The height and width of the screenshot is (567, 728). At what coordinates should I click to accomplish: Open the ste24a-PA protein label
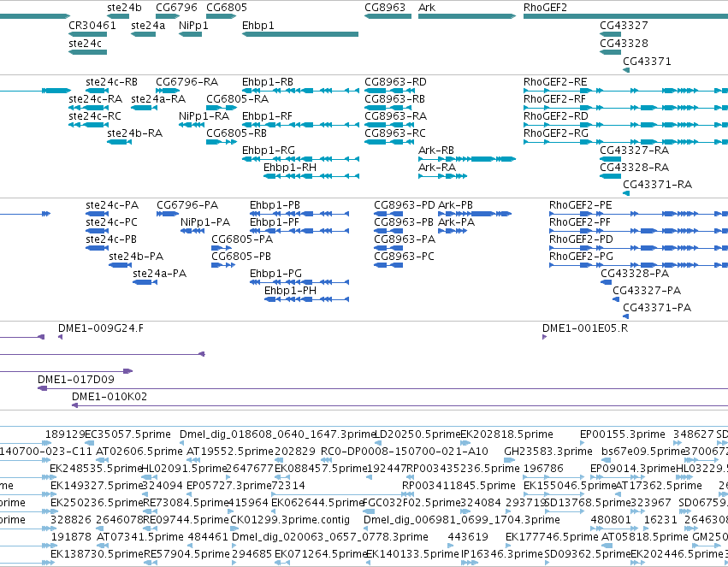(x=159, y=274)
